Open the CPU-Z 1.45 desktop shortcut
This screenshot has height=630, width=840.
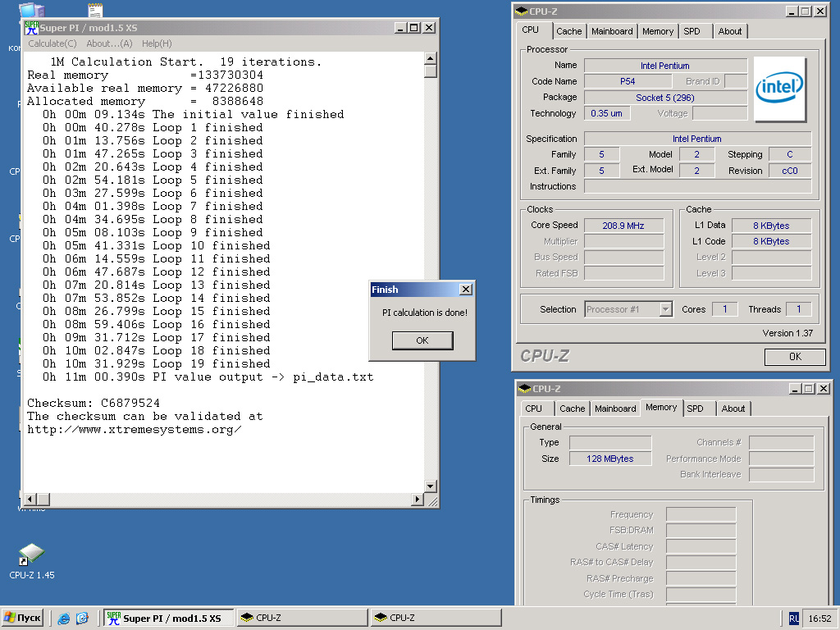(x=32, y=561)
